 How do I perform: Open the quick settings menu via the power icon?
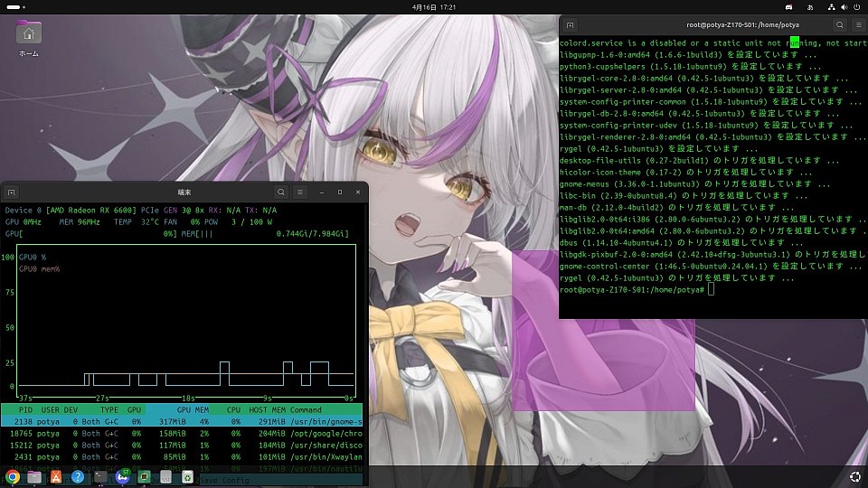(x=857, y=7)
